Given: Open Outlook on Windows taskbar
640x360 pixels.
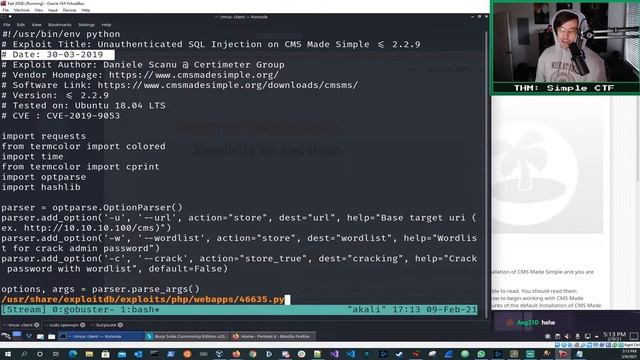Looking at the screenshot, I should [x=138, y=354].
